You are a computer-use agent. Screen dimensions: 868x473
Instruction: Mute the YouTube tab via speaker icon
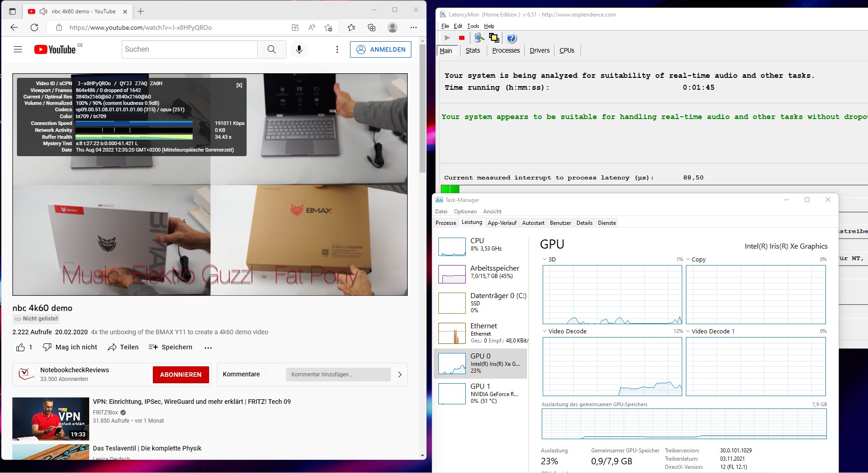43,11
